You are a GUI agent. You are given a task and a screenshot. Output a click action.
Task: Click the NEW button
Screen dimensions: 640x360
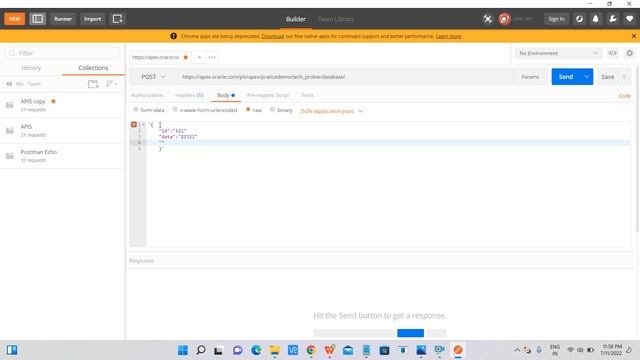15,19
